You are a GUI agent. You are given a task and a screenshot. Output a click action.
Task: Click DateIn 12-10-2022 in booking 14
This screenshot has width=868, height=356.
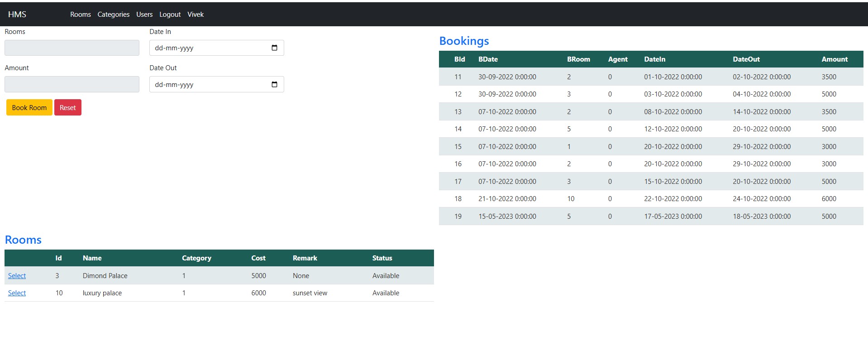(673, 129)
